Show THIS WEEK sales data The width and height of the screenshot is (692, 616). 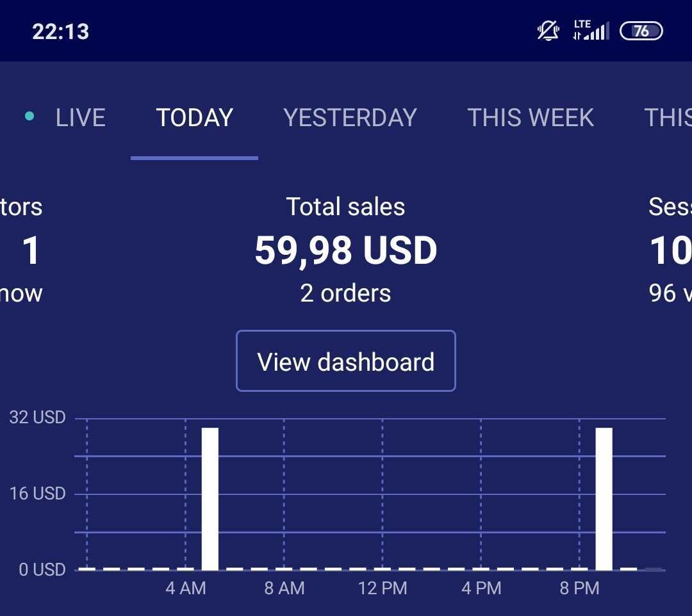click(x=531, y=118)
